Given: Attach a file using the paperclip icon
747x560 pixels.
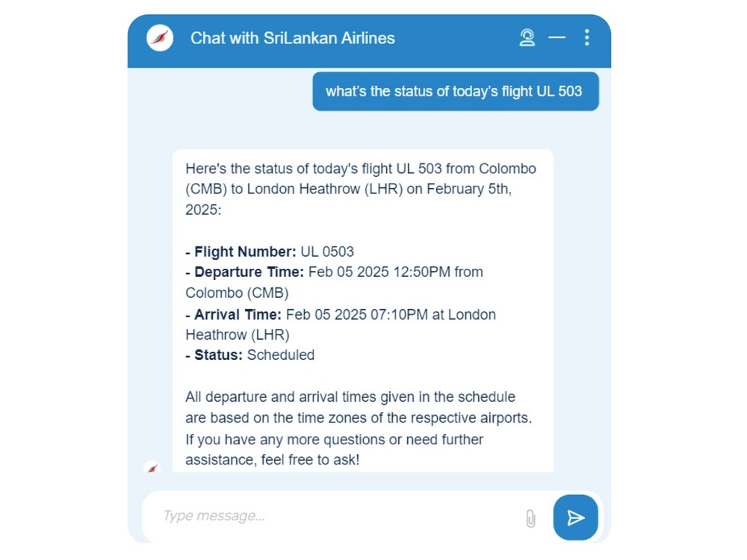Looking at the screenshot, I should (530, 518).
